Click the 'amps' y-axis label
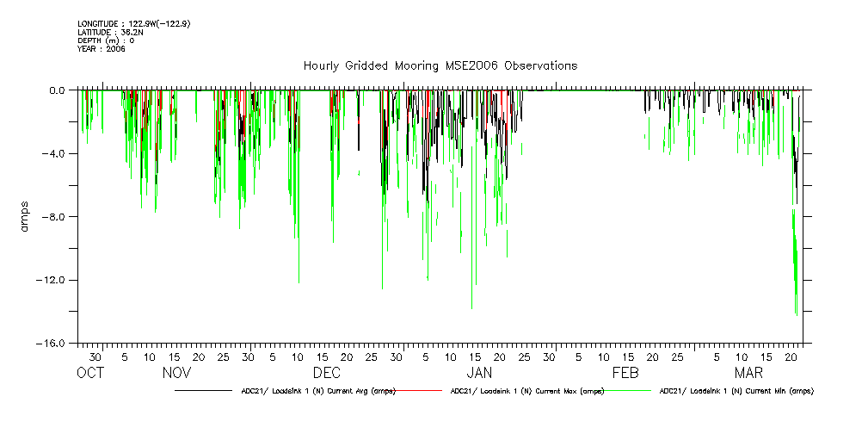Screen dimensions: 868x434 (x=26, y=217)
